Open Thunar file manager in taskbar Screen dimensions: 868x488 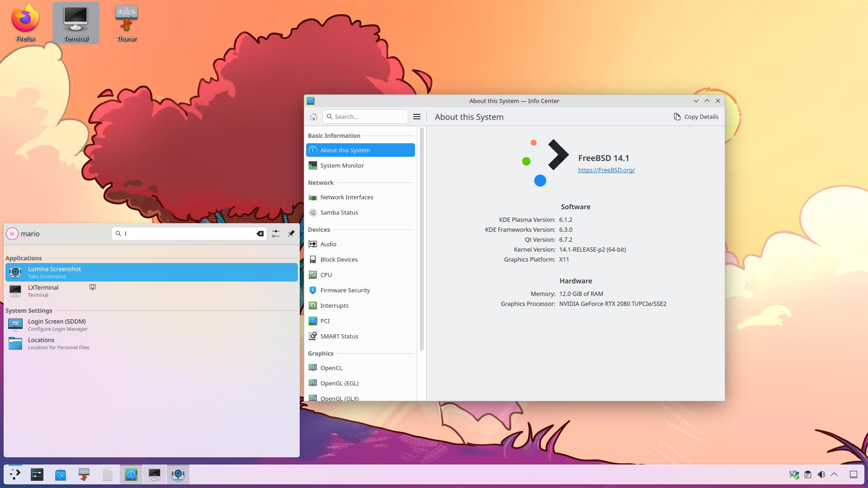pyautogui.click(x=84, y=474)
